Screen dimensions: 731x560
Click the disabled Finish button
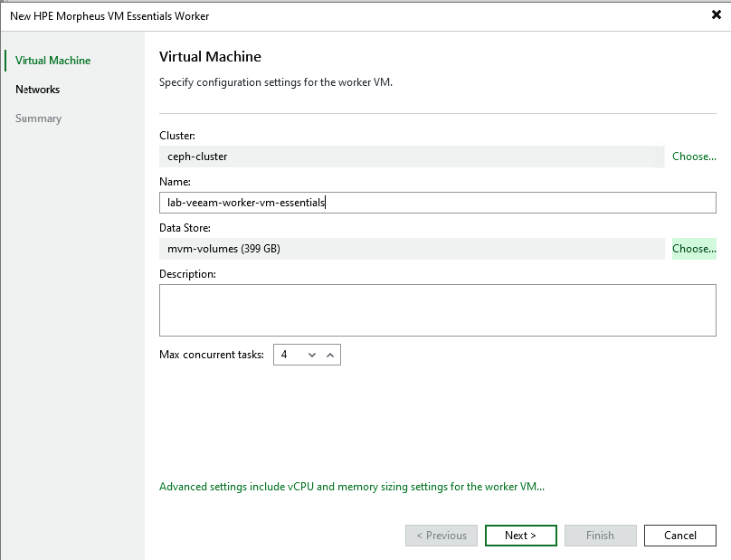pyautogui.click(x=601, y=536)
